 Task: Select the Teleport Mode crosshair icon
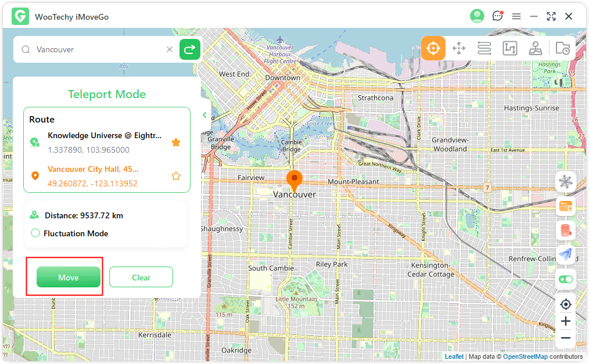click(x=433, y=48)
